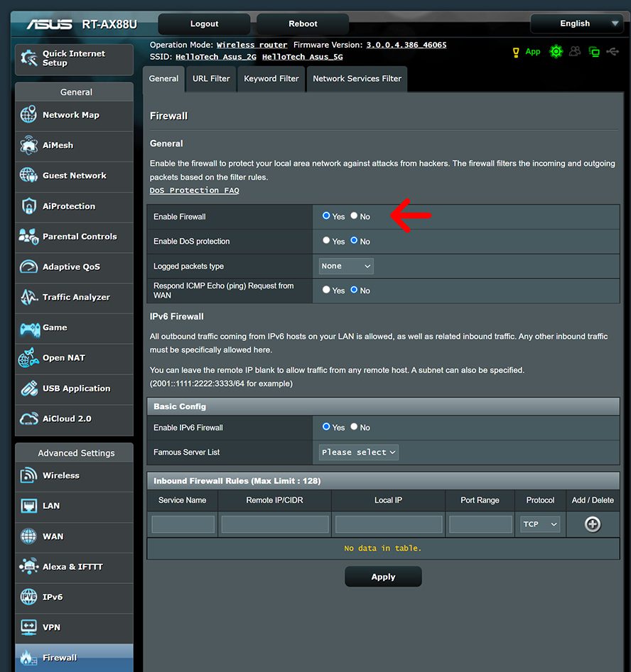Apply the firewall settings
631x672 pixels.
click(x=383, y=576)
